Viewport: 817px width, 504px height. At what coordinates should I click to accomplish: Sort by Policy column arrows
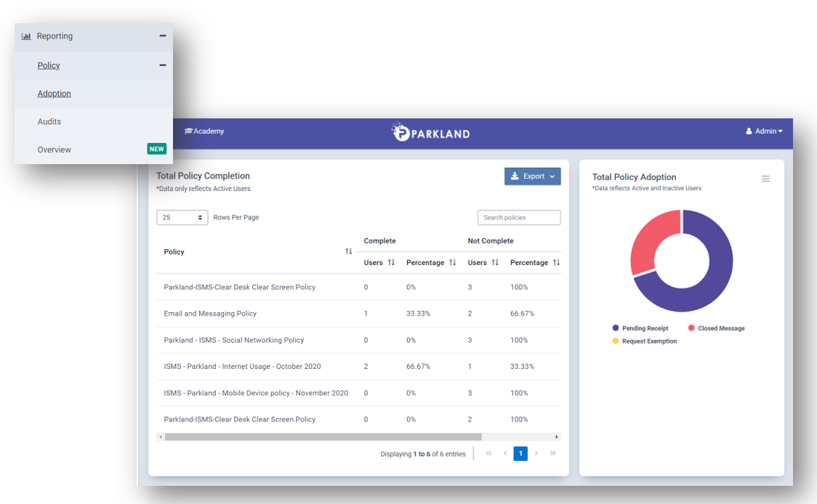(349, 252)
